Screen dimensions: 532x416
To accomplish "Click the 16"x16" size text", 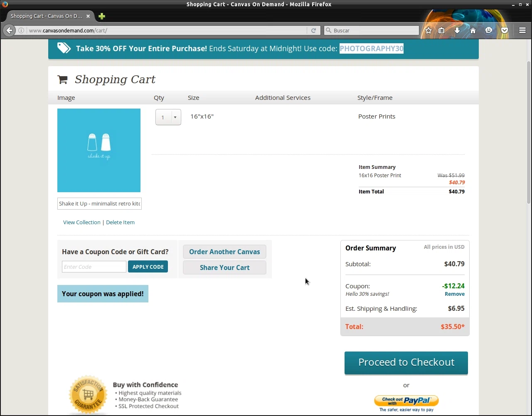I will 202,116.
